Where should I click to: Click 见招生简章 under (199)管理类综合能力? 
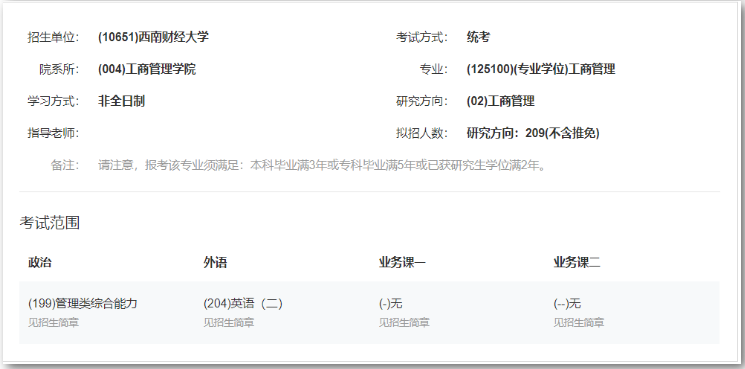click(53, 322)
